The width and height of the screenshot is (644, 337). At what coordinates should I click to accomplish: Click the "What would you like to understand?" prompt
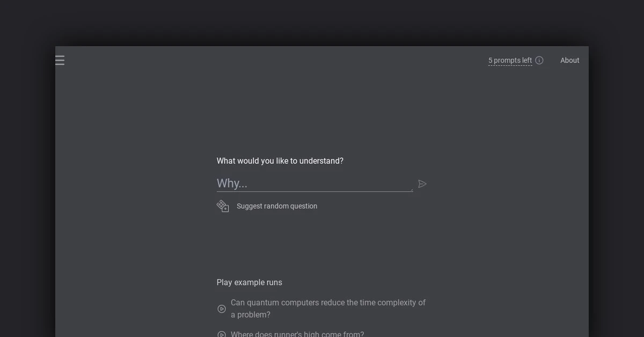click(280, 160)
